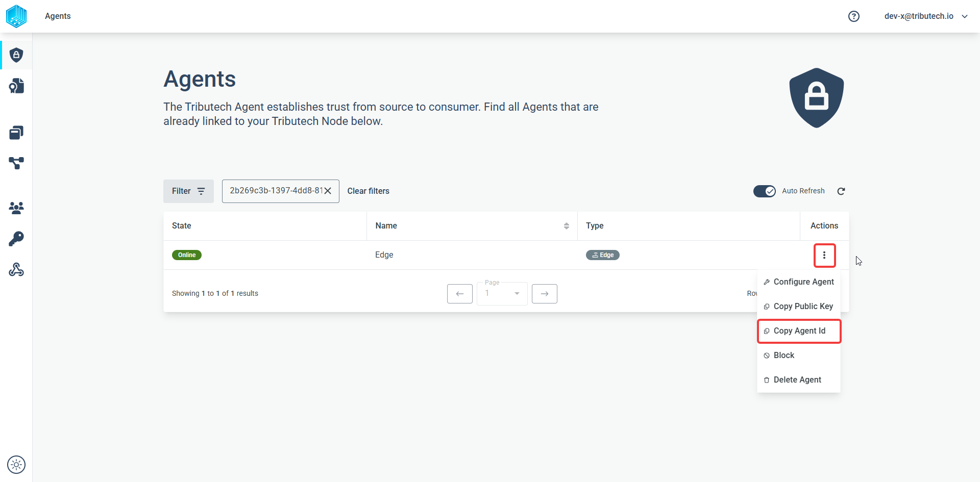Select Configure Agent from the menu

pos(799,282)
